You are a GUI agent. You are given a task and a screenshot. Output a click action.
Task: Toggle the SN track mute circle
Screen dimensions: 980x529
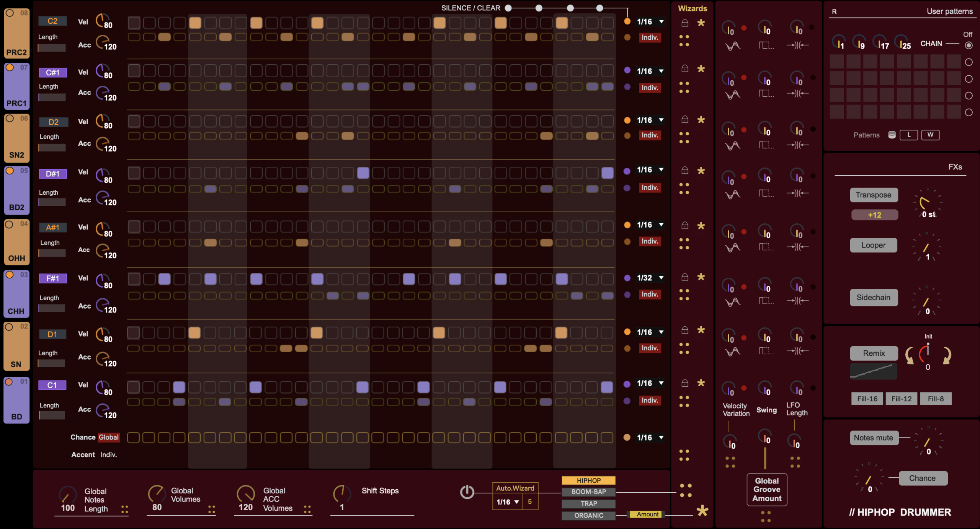(10, 327)
